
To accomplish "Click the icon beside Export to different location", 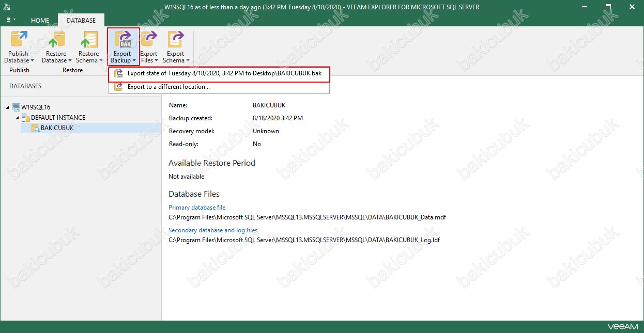I will click(x=118, y=87).
